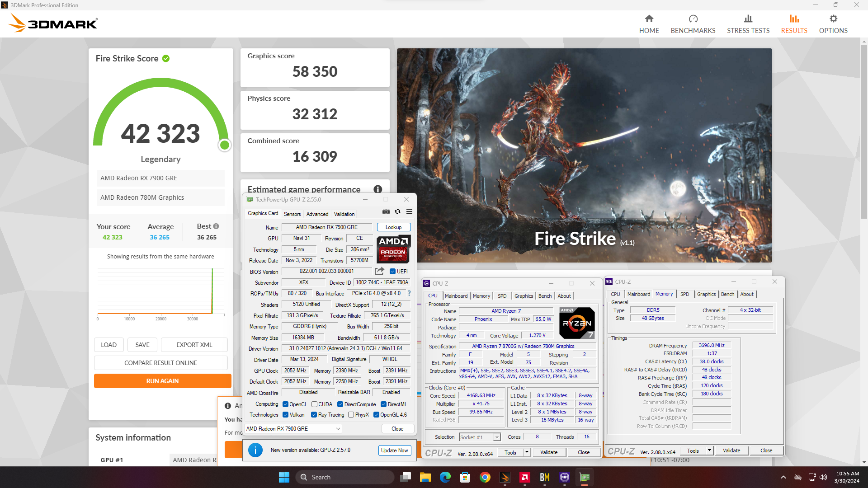
Task: Switch to AMD Software on the taskbar
Action: pos(525,477)
